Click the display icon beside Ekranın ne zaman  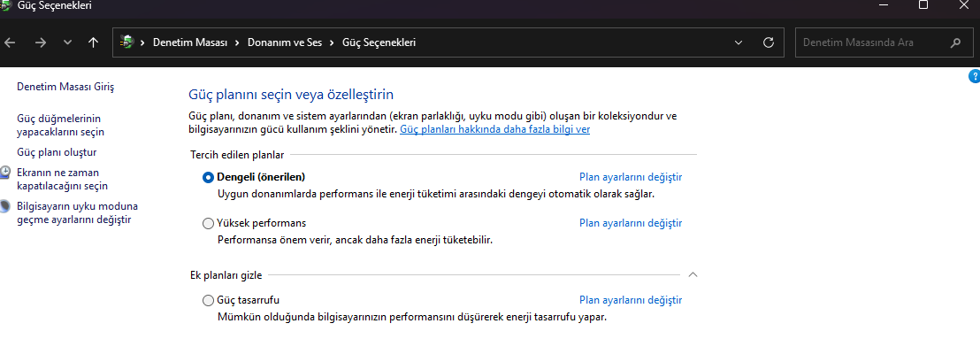click(5, 172)
